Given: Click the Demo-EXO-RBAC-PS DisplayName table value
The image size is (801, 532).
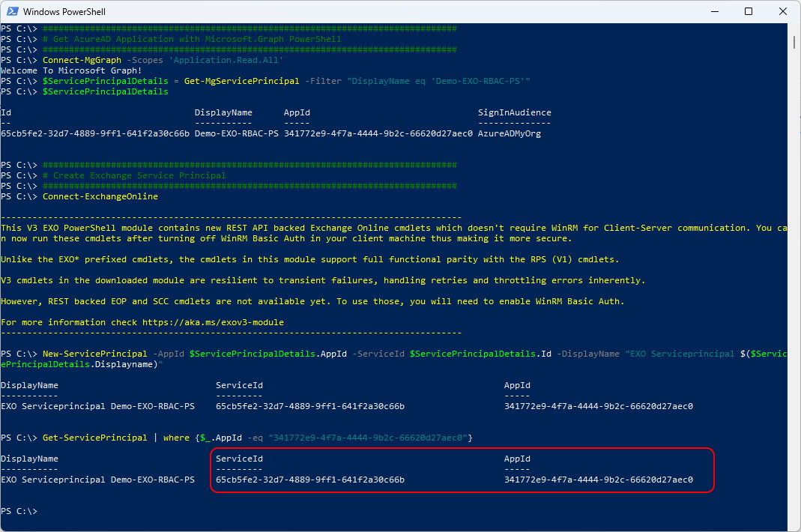Looking at the screenshot, I should tap(237, 133).
